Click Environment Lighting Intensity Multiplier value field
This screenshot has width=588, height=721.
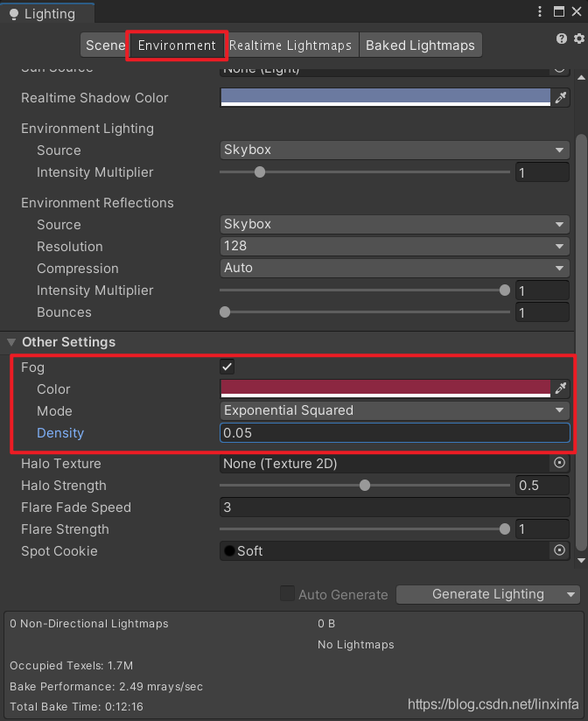click(542, 172)
